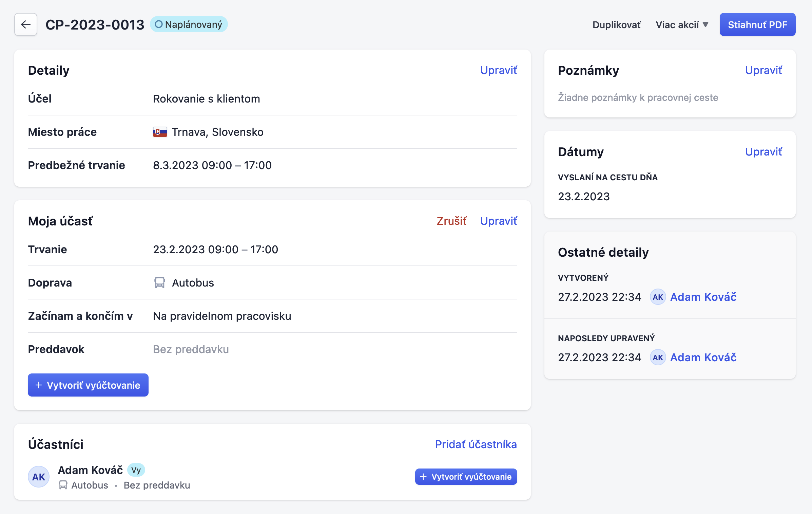Click the Slovak flag icon
The height and width of the screenshot is (514, 812).
160,132
